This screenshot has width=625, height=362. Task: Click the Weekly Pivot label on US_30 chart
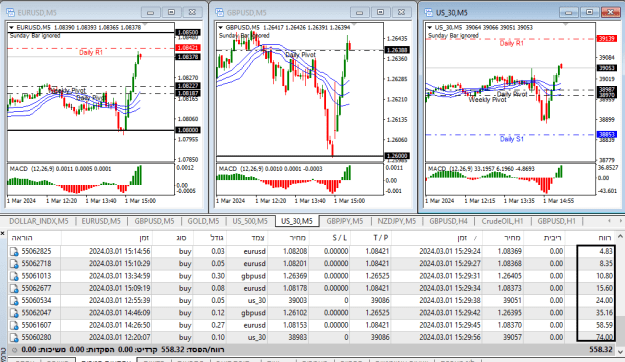(x=487, y=100)
